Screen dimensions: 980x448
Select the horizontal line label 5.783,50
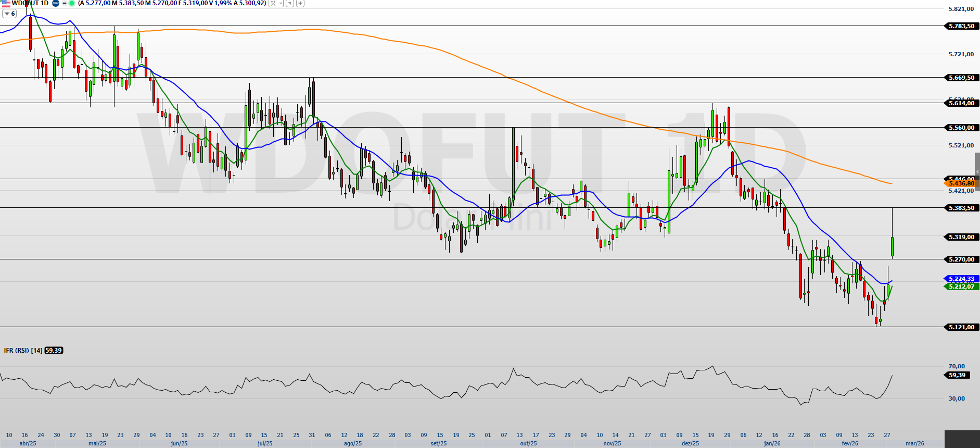pyautogui.click(x=961, y=26)
